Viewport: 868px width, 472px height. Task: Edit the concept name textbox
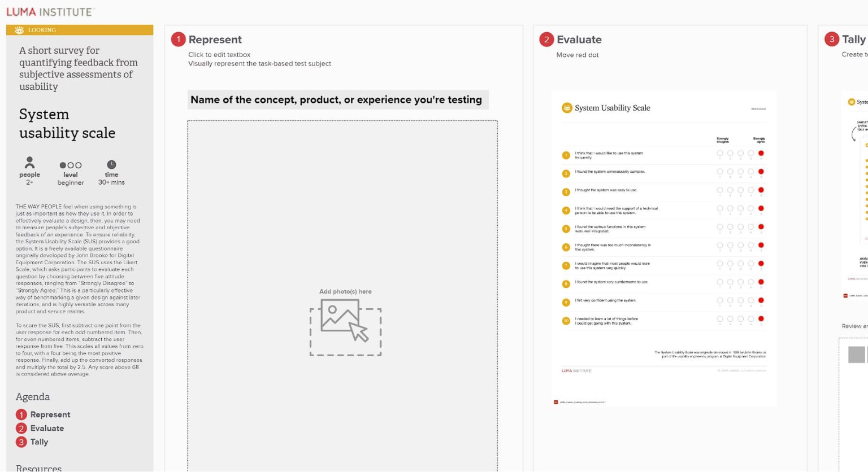click(338, 99)
